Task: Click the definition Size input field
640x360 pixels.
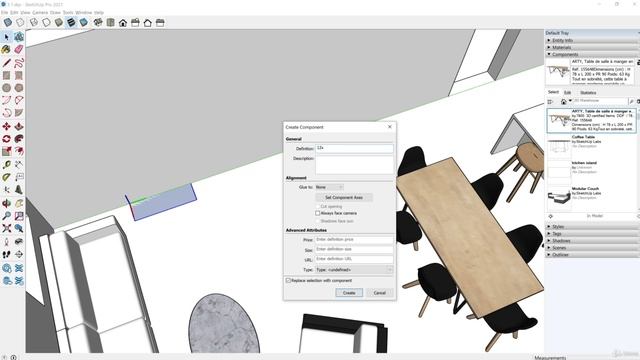Action: point(354,249)
